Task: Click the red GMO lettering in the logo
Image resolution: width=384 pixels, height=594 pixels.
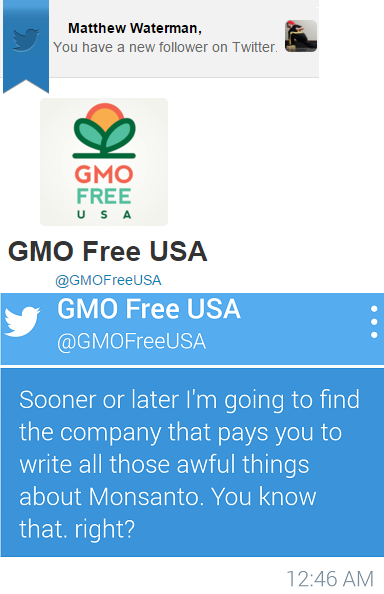Action: tap(104, 175)
